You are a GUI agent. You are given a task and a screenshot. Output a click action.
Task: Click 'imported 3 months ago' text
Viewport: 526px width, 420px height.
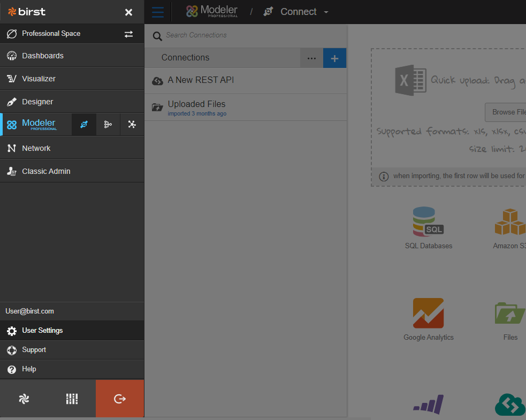[197, 114]
